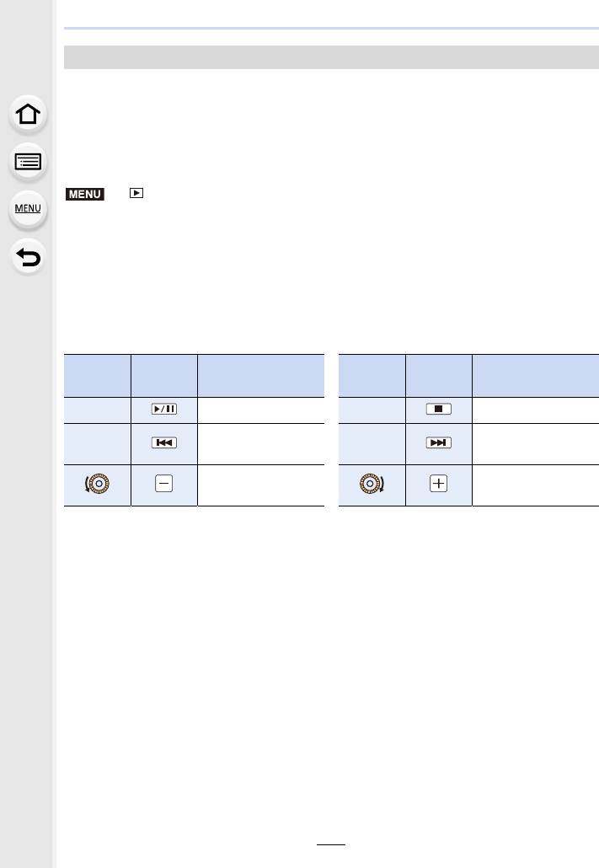The image size is (599, 868).
Task: Go to the home page icon
Action: 29,115
